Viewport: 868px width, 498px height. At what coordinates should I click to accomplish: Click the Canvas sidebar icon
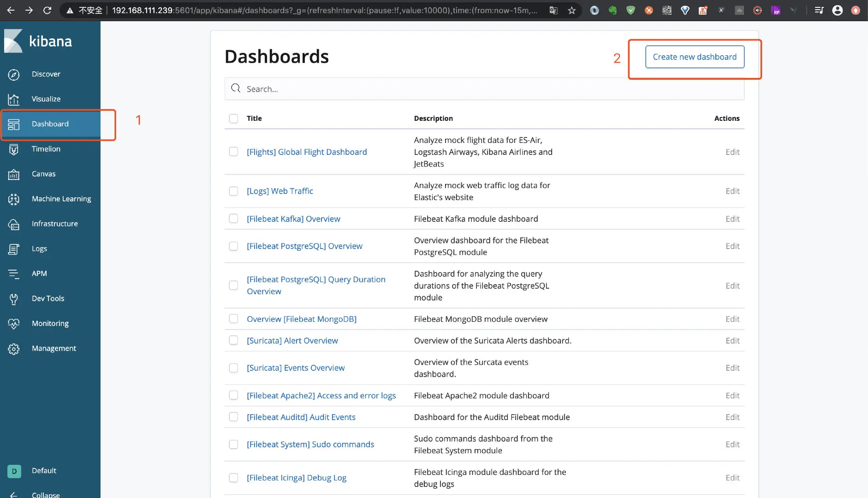pos(14,174)
